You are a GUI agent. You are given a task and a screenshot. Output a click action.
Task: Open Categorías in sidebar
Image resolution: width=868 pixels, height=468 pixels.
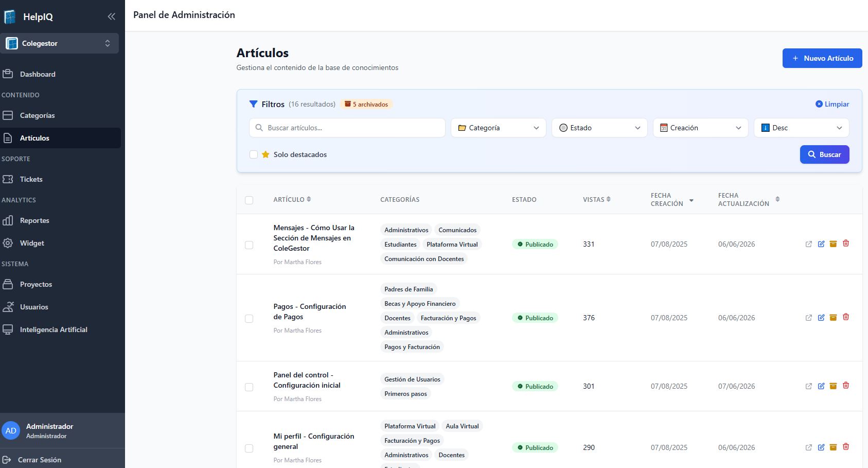pos(61,115)
